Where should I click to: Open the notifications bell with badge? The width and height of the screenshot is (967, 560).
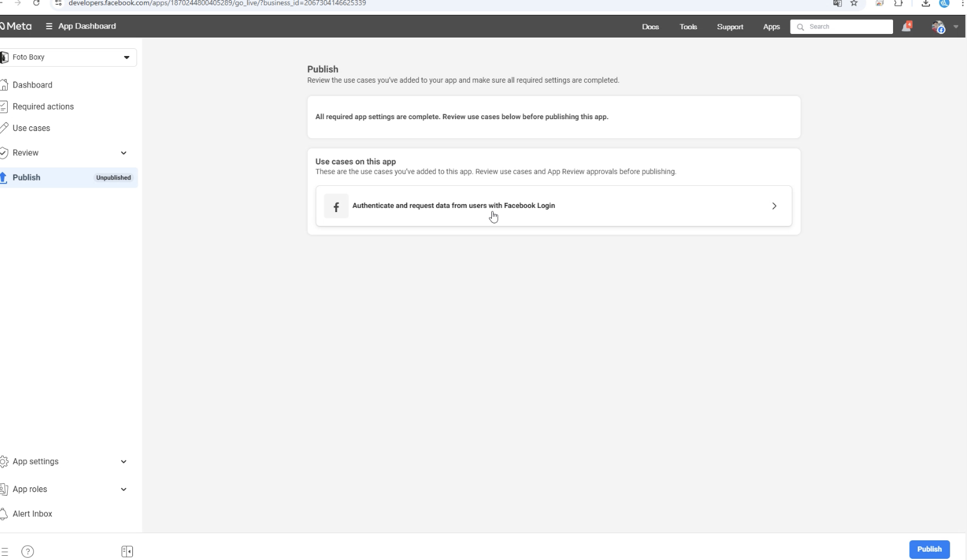(907, 26)
